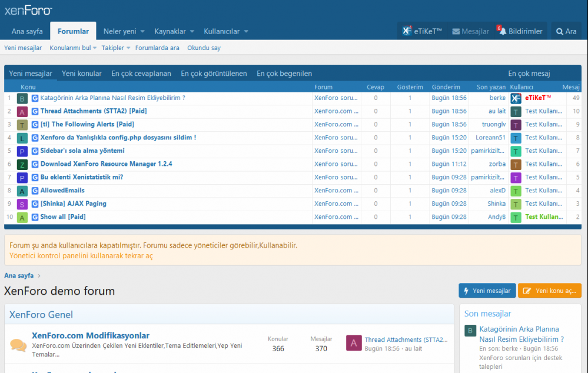Viewport: 588px width, 373px height.
Task: Click speech bubble icon beside XenForo.com Modifikasyonlar
Action: point(18,345)
